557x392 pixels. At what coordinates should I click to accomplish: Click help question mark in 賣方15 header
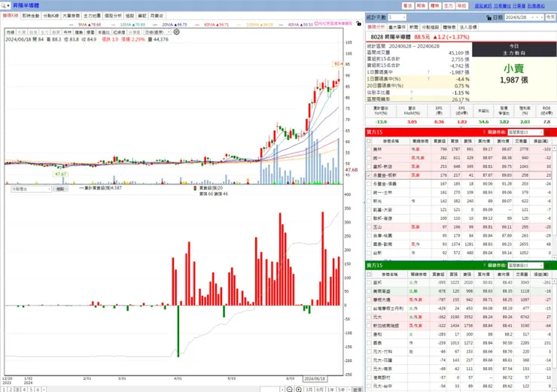point(484,266)
